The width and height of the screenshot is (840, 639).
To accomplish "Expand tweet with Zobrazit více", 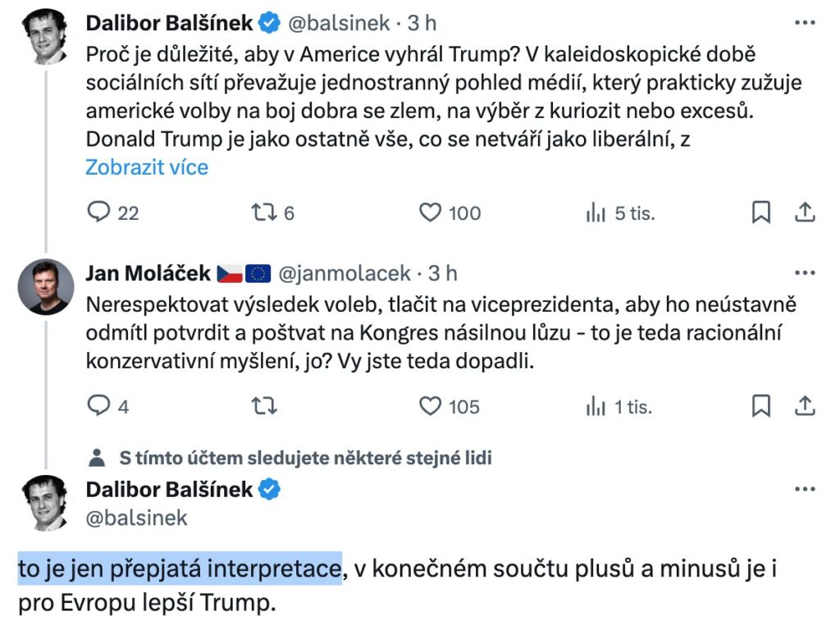I will coord(147,167).
